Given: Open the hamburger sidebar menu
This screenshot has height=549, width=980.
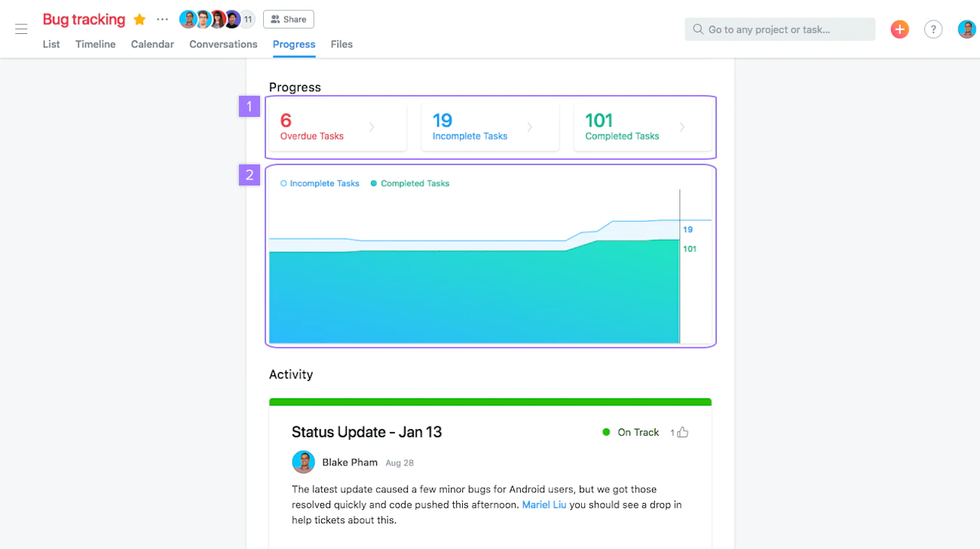Looking at the screenshot, I should [21, 29].
